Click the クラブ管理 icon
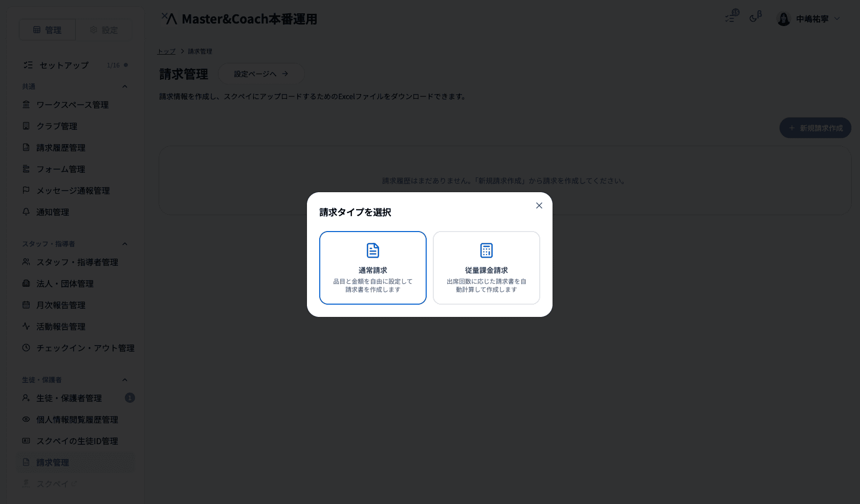The height and width of the screenshot is (504, 860). pyautogui.click(x=26, y=126)
